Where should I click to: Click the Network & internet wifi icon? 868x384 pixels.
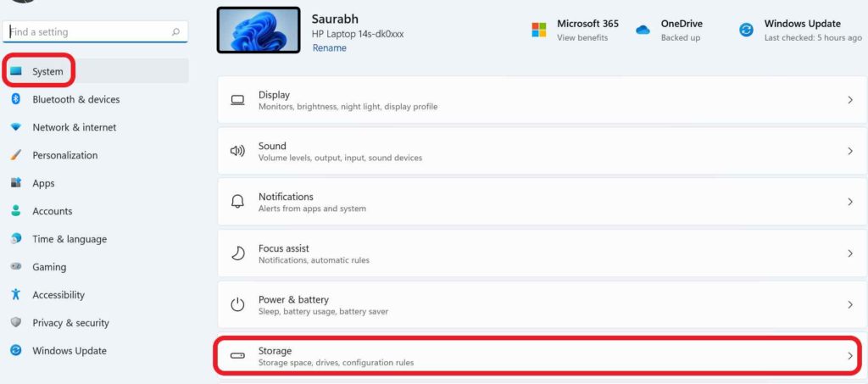[x=16, y=126]
